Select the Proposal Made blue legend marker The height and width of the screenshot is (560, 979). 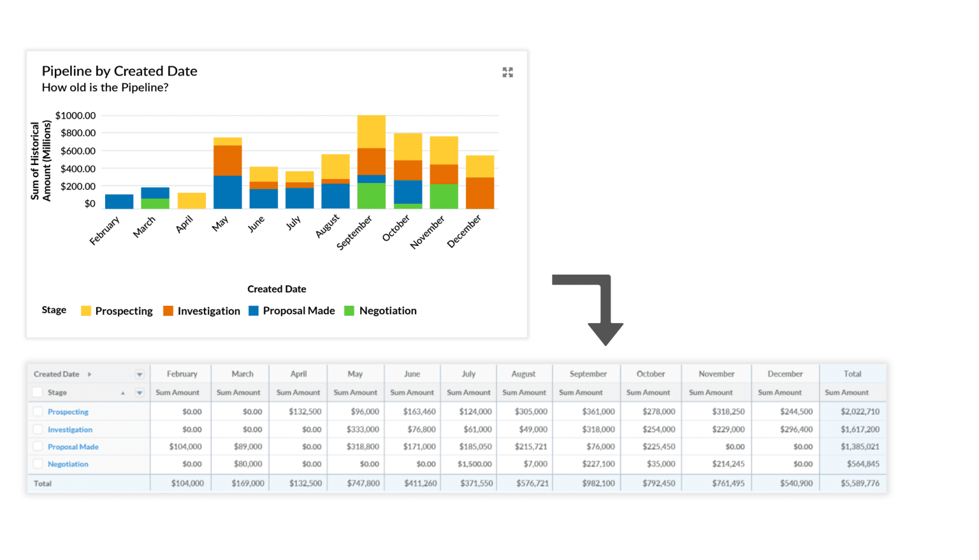click(x=252, y=311)
